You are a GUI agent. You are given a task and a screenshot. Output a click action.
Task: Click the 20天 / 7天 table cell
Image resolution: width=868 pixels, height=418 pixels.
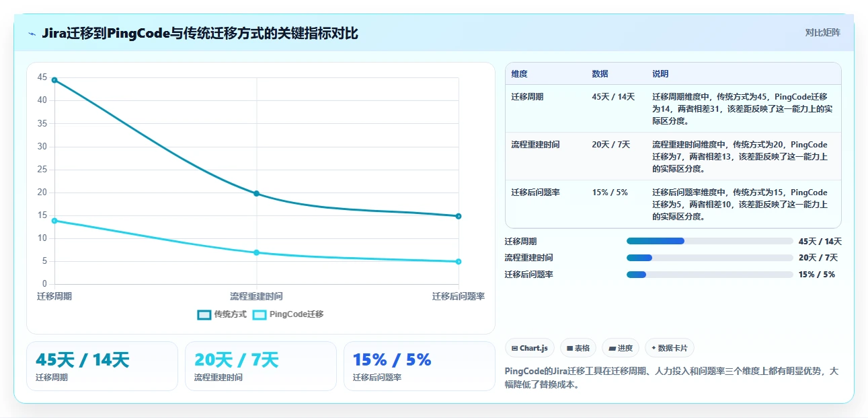coord(610,145)
